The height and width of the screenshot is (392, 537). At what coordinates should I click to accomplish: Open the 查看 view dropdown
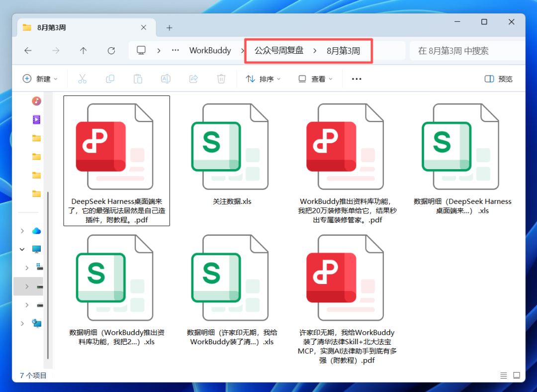pyautogui.click(x=315, y=79)
